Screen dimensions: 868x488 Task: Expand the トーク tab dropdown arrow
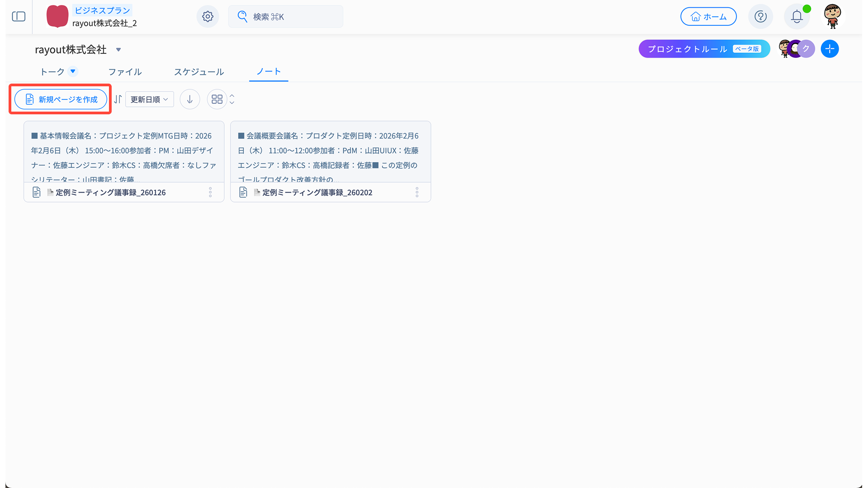pyautogui.click(x=73, y=71)
